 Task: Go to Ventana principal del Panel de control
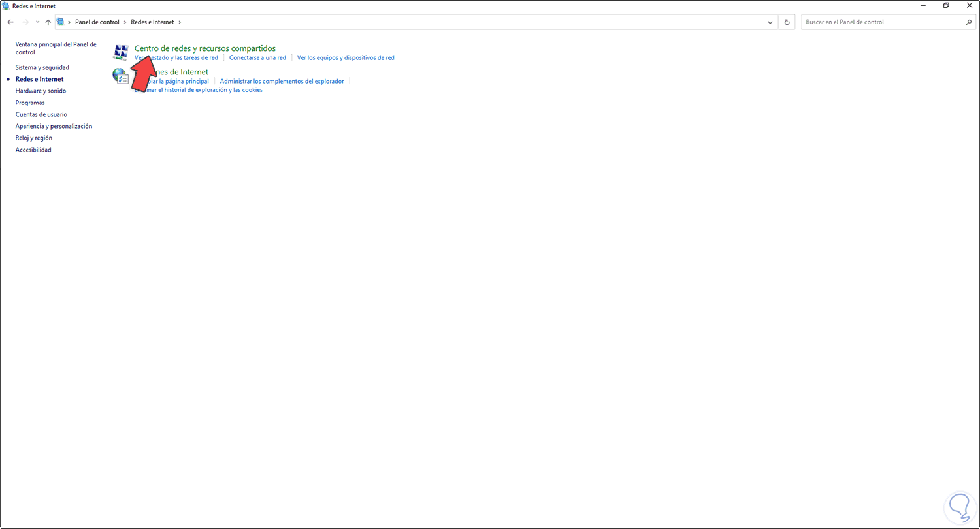point(56,48)
